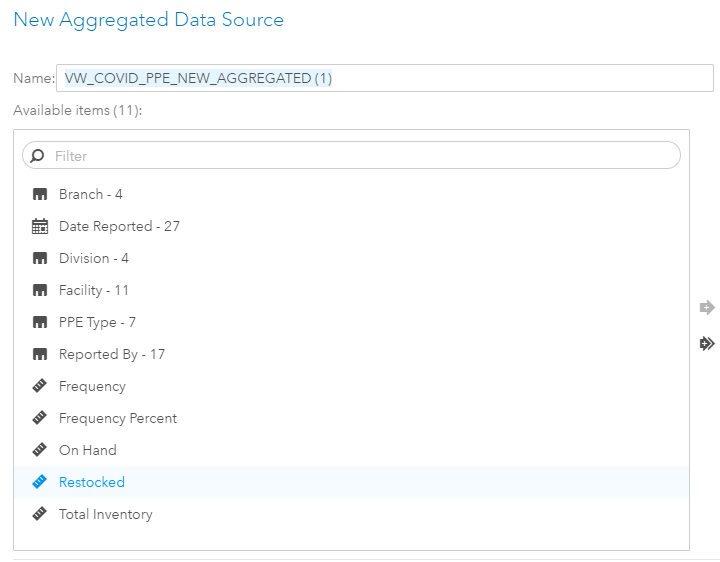Pick the Total Inventory measure
This screenshot has width=720, height=562.
(x=106, y=514)
